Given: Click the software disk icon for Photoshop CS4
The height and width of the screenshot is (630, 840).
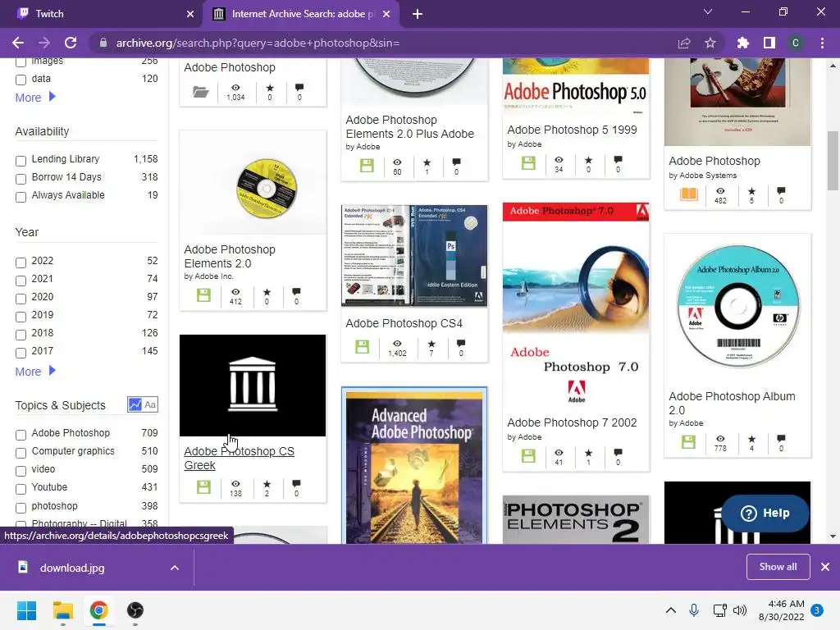Looking at the screenshot, I should (x=362, y=347).
